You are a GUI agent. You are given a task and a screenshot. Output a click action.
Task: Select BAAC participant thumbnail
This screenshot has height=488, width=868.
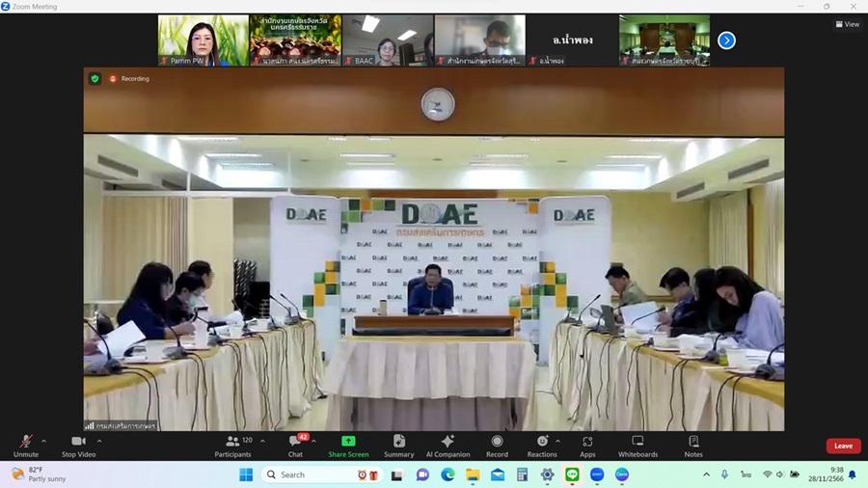coord(388,41)
